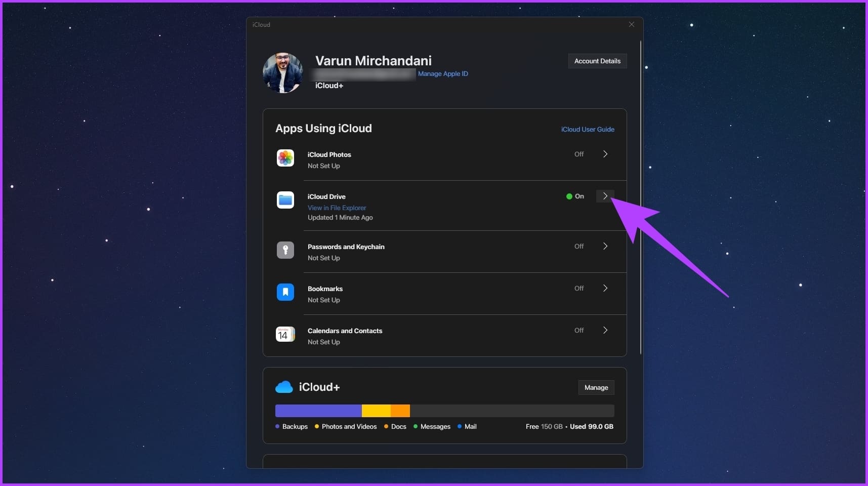This screenshot has height=486, width=868.
Task: Click the Calendars and Contacts icon
Action: tap(285, 334)
